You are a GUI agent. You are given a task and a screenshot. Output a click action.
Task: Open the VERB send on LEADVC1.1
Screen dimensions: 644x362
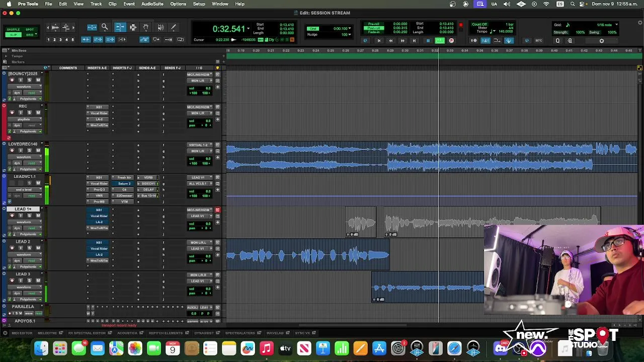pyautogui.click(x=148, y=177)
